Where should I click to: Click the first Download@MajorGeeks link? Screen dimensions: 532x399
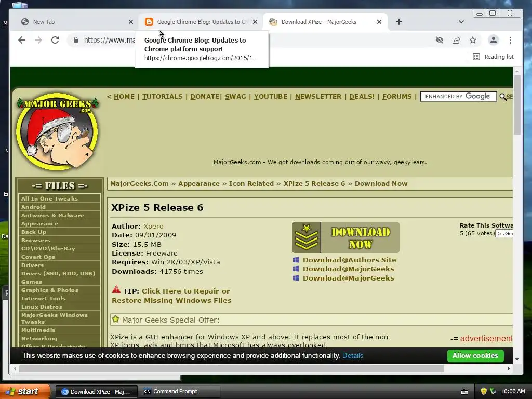(x=349, y=269)
